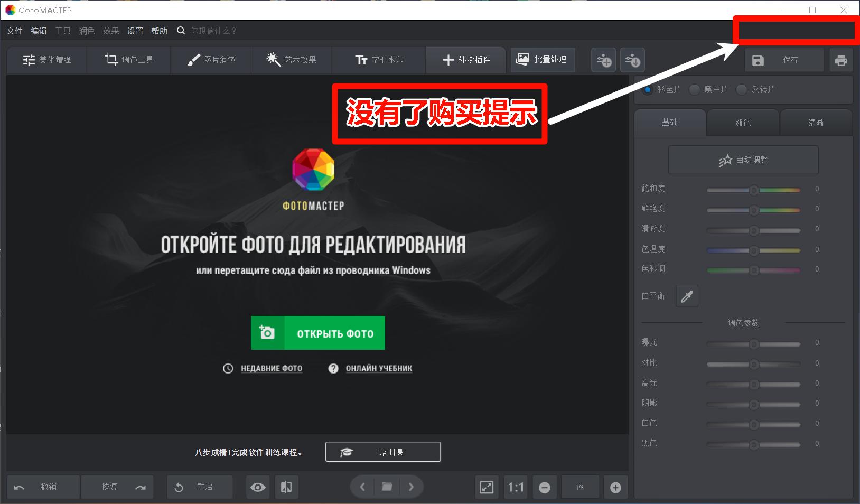
Task: Click the 批量处理 batch processing button
Action: (x=543, y=59)
